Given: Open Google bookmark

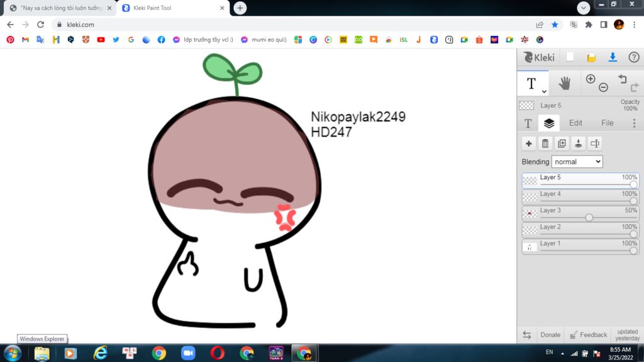Looking at the screenshot, I should pyautogui.click(x=131, y=40).
